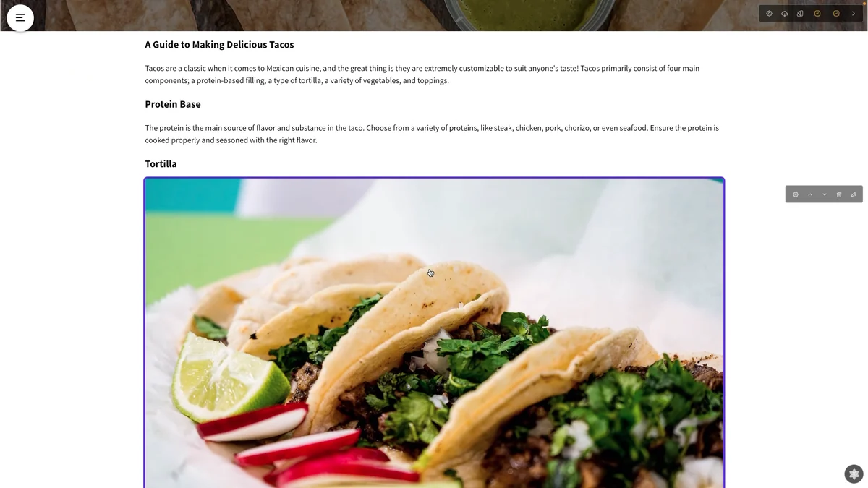Click the paragraph about protein choices
The height and width of the screenshot is (488, 868).
(x=432, y=134)
